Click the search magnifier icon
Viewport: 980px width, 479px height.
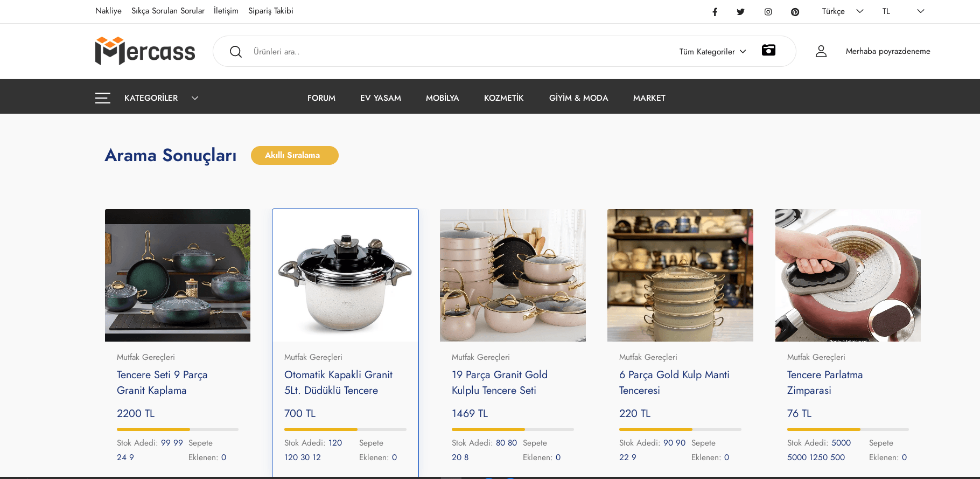tap(235, 52)
